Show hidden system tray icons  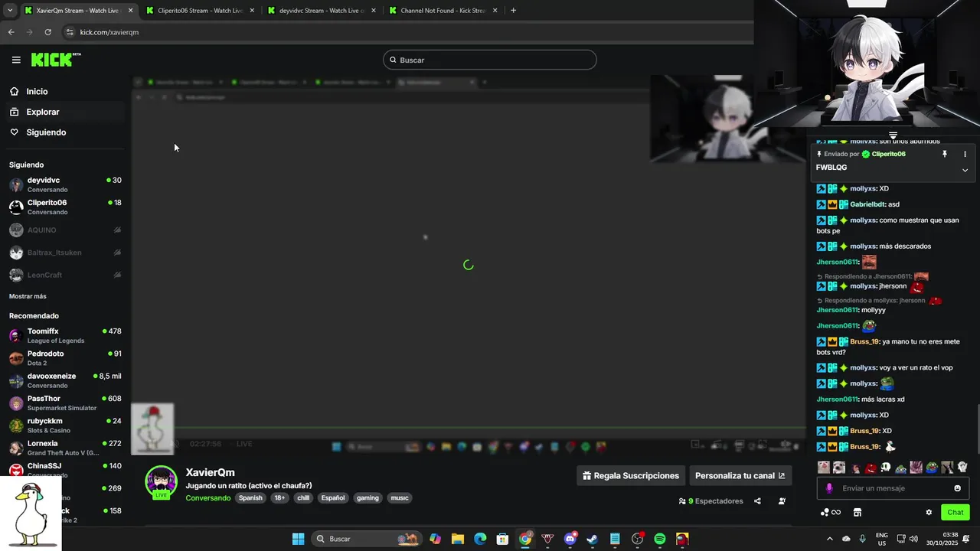[x=829, y=539]
